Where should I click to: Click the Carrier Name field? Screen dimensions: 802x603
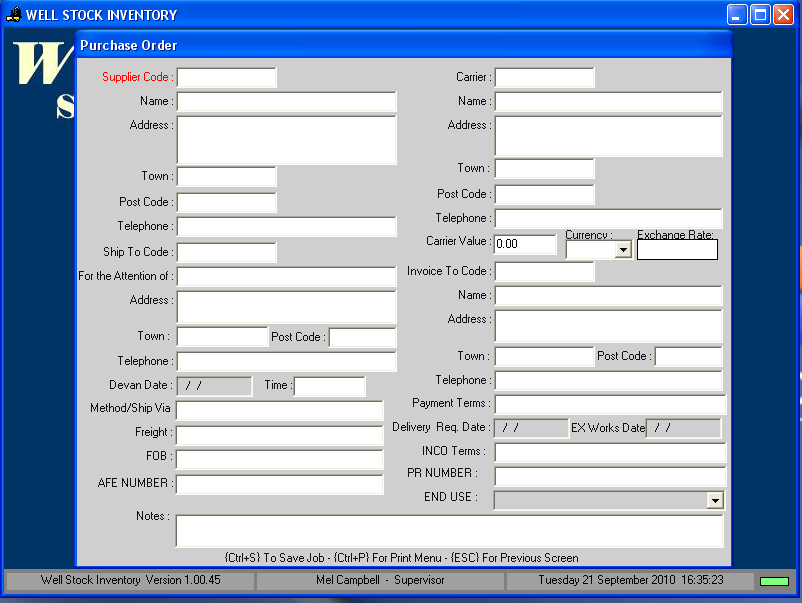point(609,102)
